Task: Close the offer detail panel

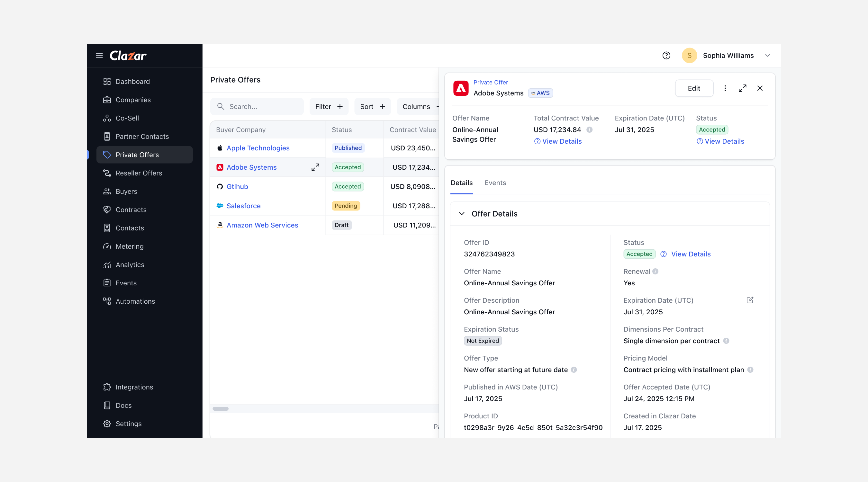Action: 759,88
